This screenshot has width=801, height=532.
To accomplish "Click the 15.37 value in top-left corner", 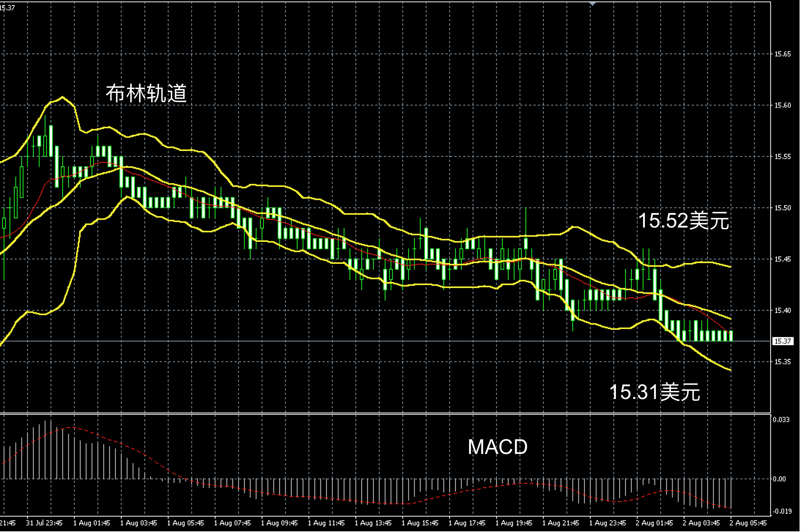I will (x=7, y=7).
